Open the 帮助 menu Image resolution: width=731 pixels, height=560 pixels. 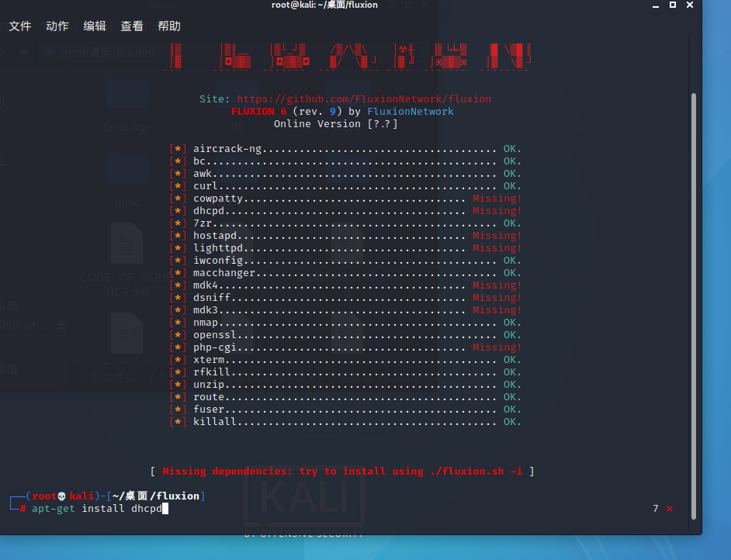point(169,26)
